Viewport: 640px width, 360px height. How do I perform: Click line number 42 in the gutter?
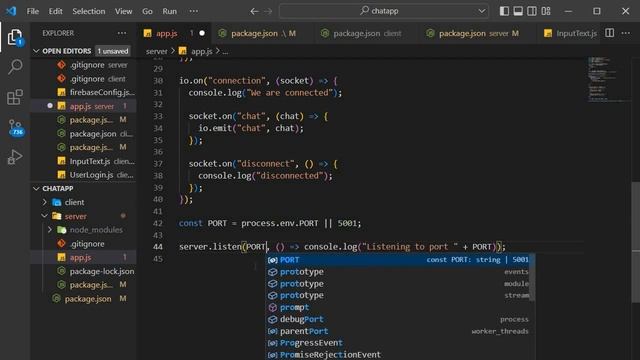tap(158, 223)
